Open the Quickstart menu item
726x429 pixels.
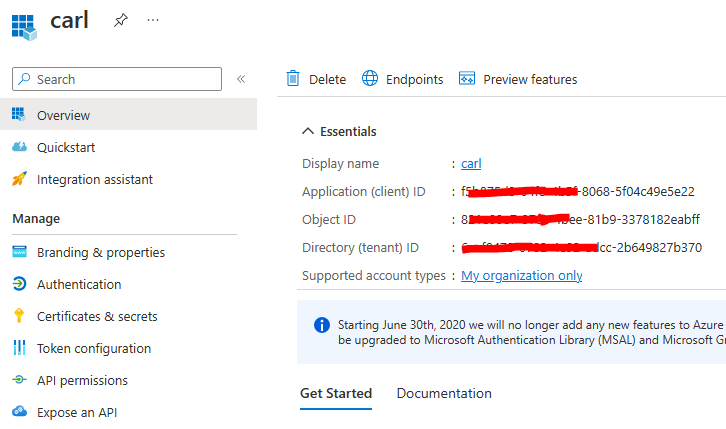pyautogui.click(x=128, y=147)
